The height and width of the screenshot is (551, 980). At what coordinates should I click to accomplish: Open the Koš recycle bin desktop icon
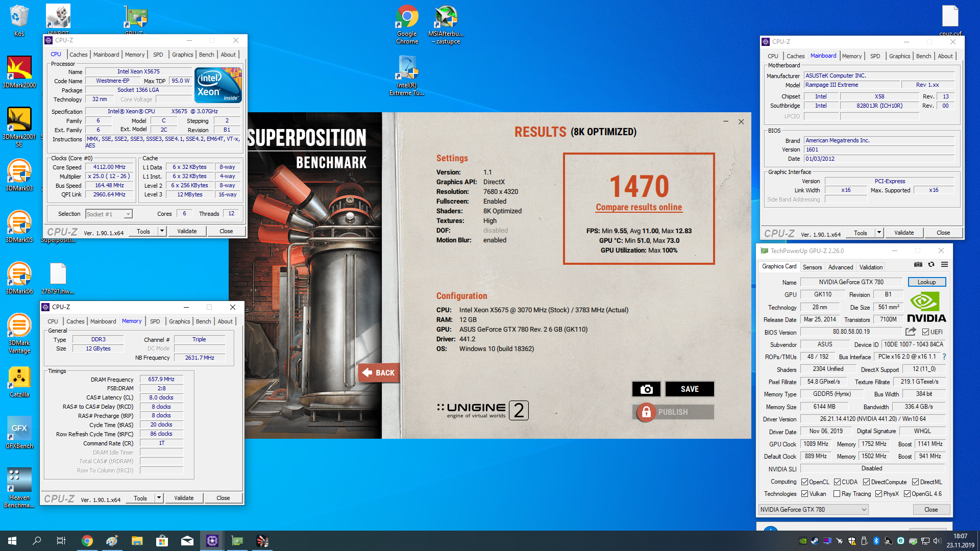pyautogui.click(x=19, y=20)
